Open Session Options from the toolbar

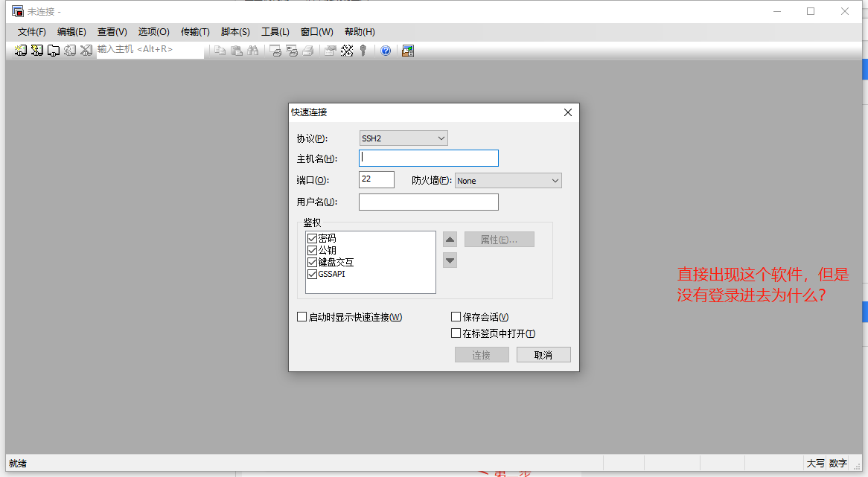coord(331,51)
